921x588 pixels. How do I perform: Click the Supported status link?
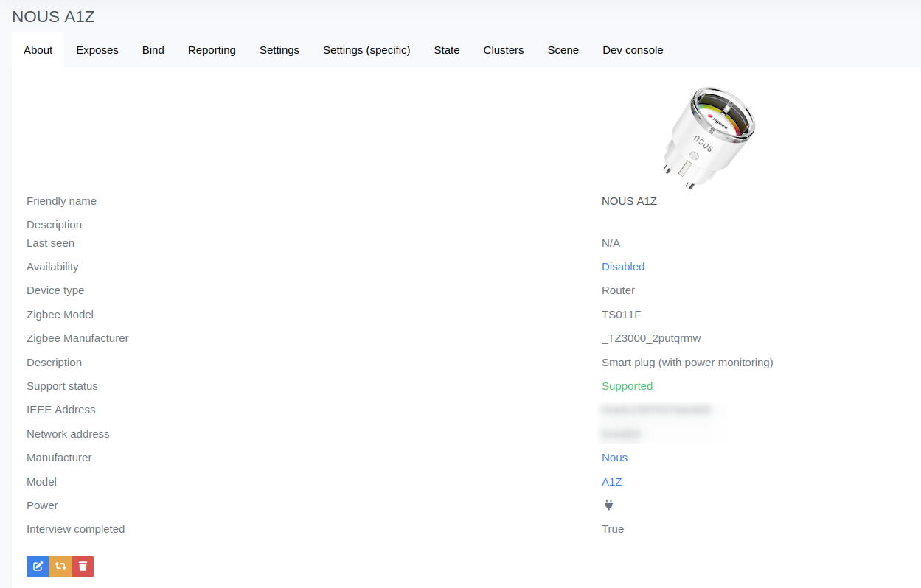pos(627,386)
